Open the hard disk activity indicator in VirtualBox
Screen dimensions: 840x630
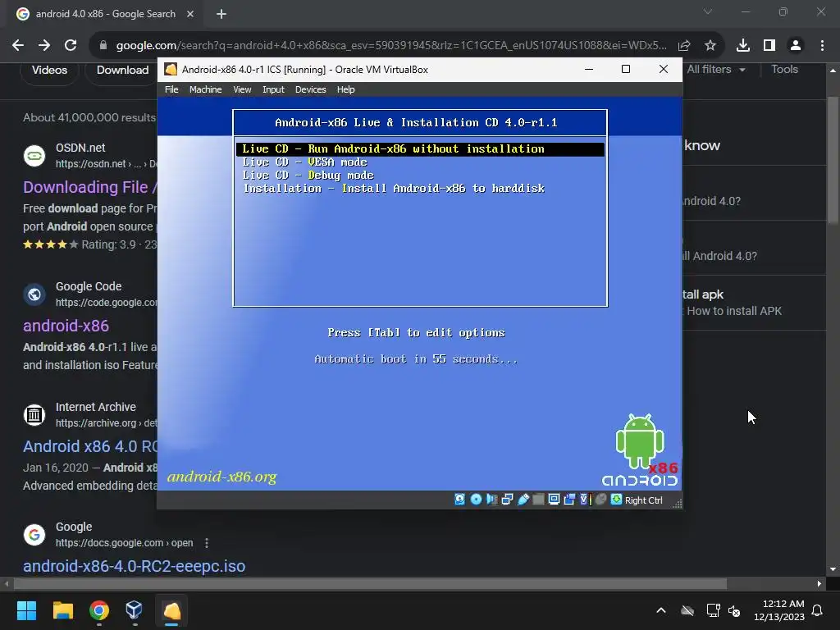459,500
